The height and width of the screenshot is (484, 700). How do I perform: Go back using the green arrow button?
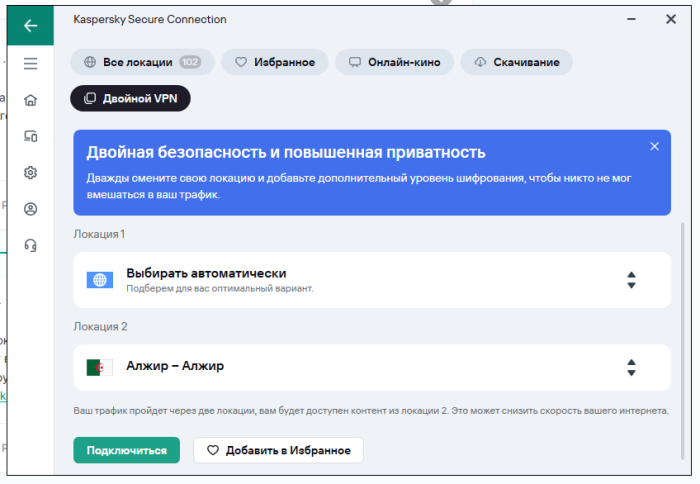[x=30, y=25]
